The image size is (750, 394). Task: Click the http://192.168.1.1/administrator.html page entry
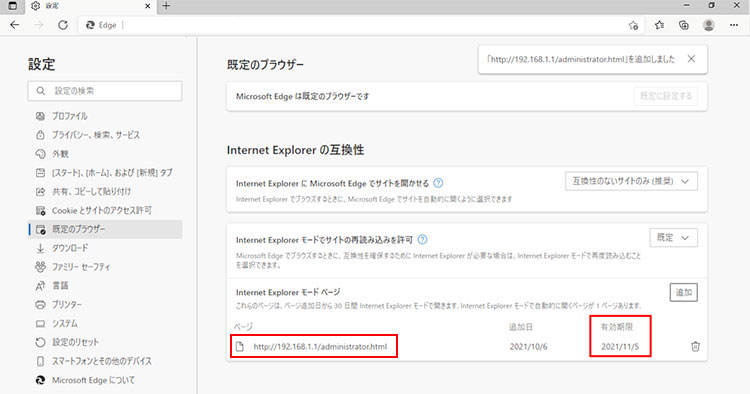(320, 347)
